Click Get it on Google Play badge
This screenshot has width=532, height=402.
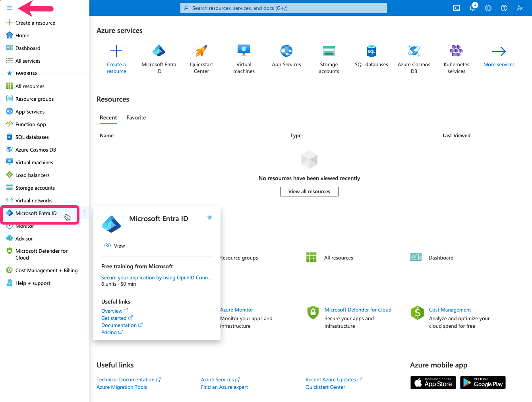pos(483,383)
